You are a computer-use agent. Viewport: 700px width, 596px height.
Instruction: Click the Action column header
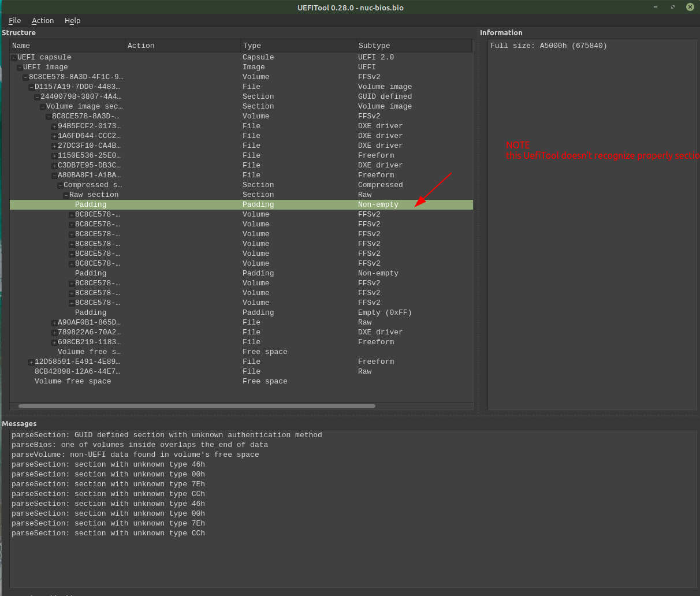tap(183, 46)
